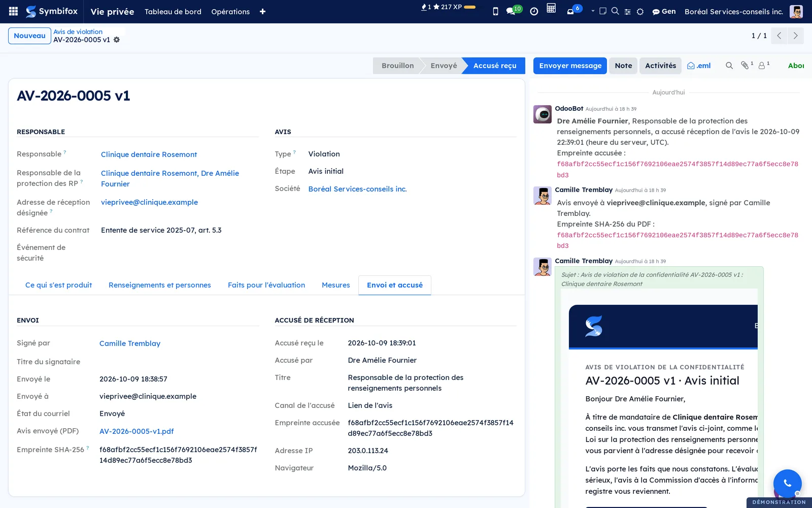Screen dimensions: 812x508
Task: Click Envoyer message button
Action: tap(570, 66)
